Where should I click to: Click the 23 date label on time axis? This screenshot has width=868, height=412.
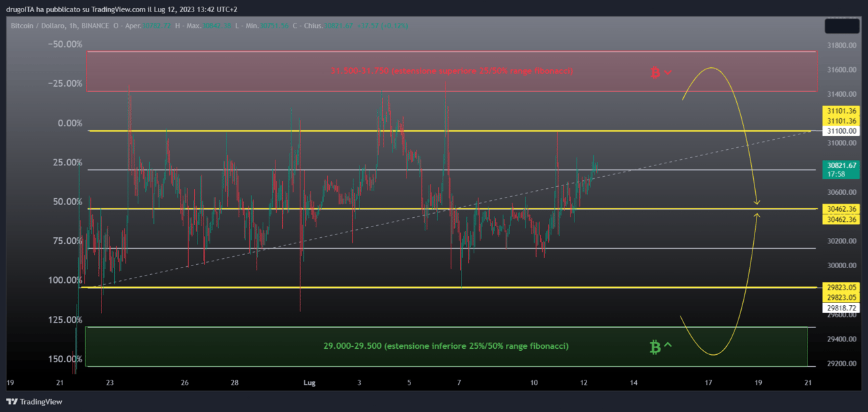[110, 383]
